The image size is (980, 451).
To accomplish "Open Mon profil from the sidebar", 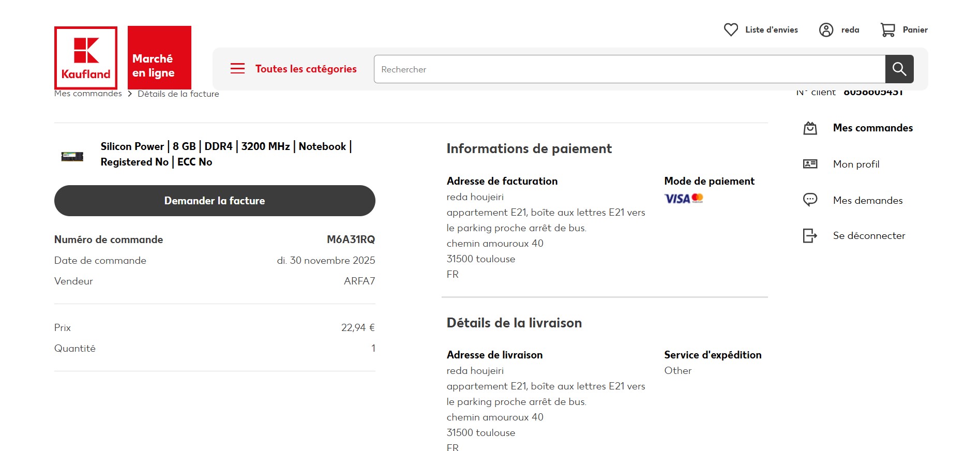I will pos(856,164).
